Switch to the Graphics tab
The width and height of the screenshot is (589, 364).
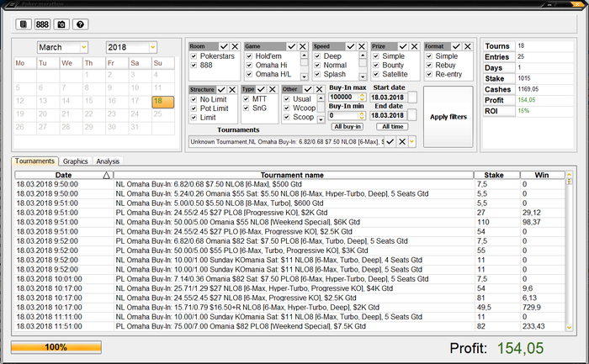click(x=75, y=161)
